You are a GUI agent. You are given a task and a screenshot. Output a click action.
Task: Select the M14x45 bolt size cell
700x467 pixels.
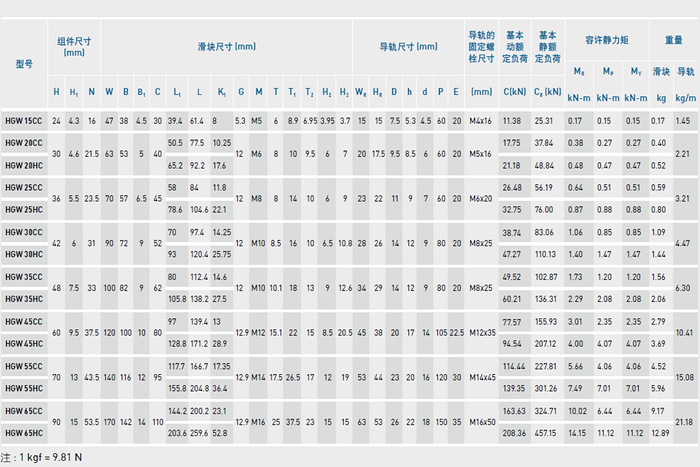coord(482,377)
